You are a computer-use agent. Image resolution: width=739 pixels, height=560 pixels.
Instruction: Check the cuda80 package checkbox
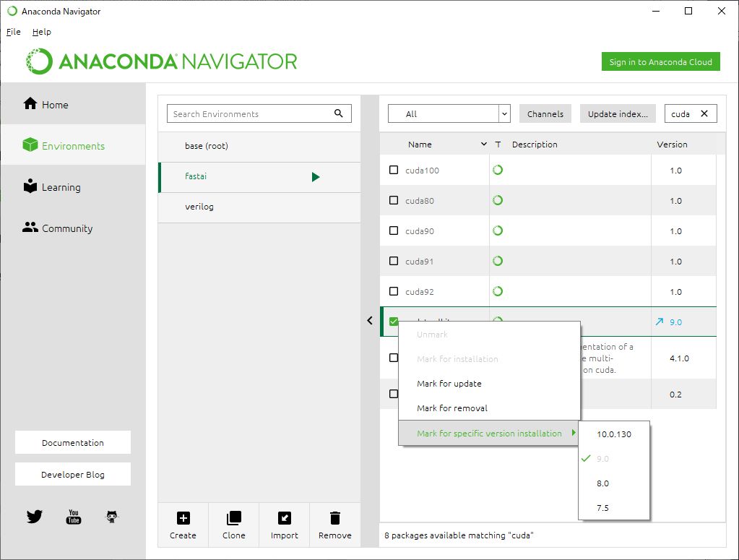pos(394,200)
